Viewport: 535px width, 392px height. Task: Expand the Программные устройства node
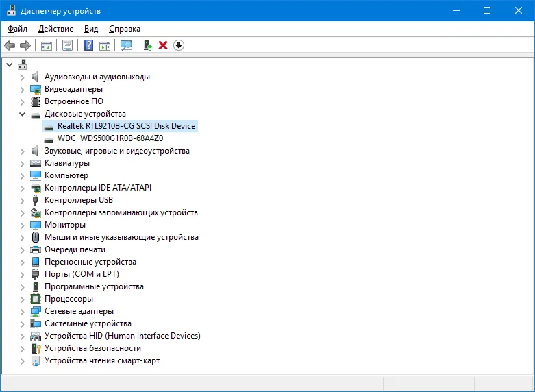(x=22, y=287)
